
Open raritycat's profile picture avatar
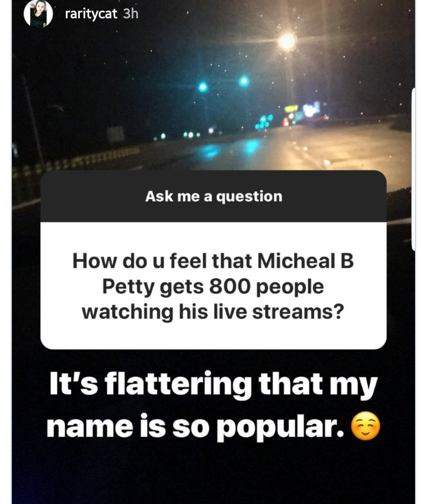click(38, 14)
